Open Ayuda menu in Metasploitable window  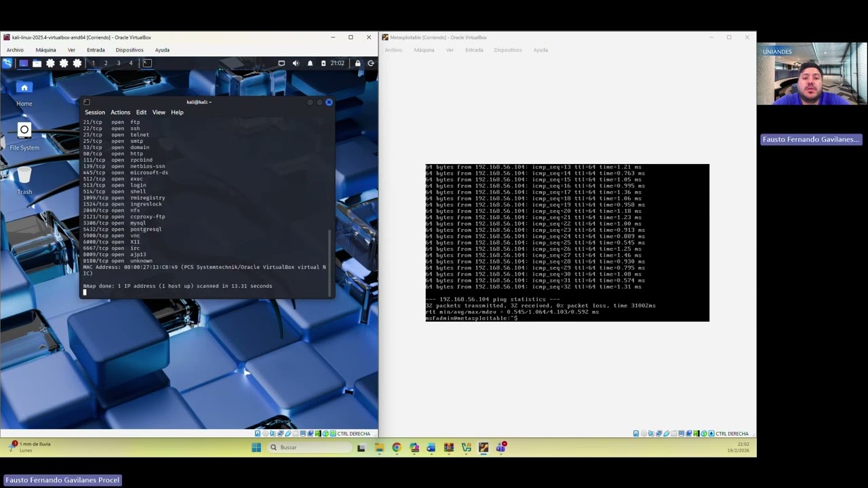(x=540, y=50)
